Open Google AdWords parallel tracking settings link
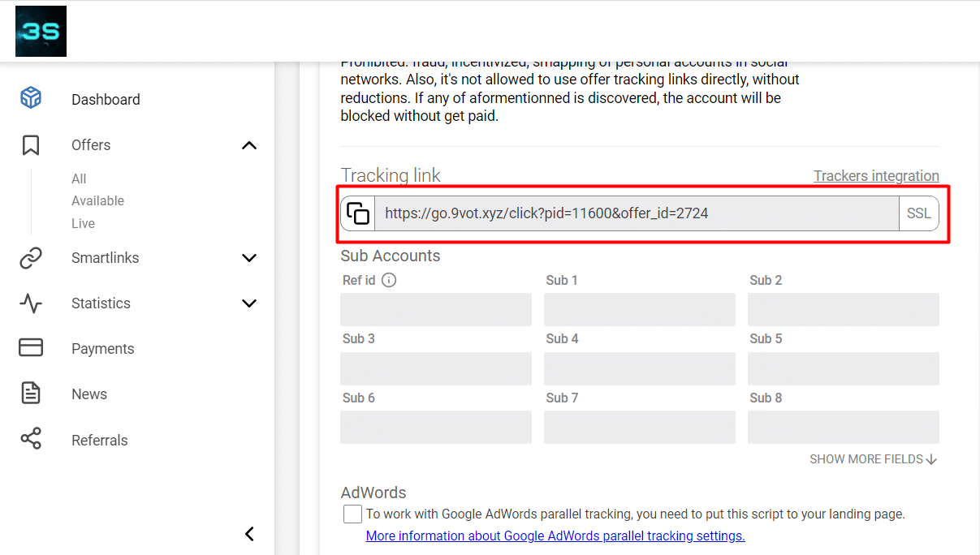 pos(555,536)
